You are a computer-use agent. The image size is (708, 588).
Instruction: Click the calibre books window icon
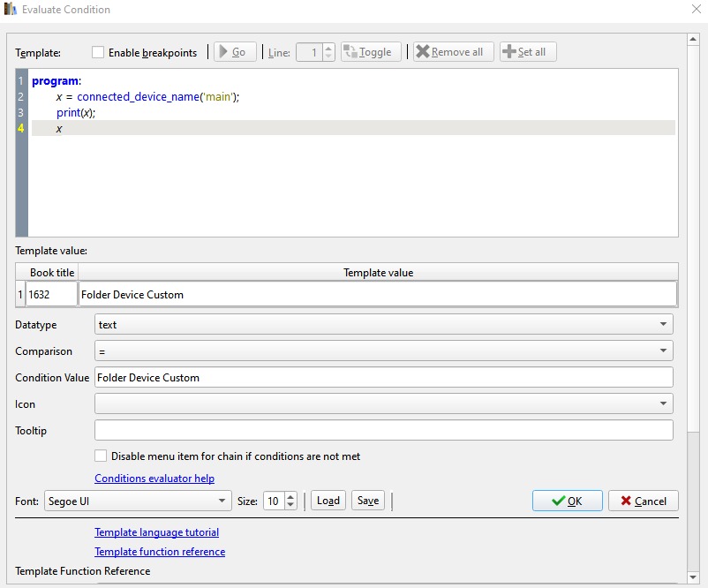[x=10, y=9]
